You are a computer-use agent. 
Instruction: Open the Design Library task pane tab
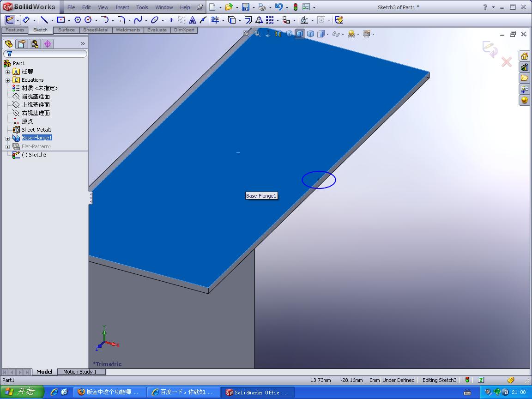(x=525, y=67)
